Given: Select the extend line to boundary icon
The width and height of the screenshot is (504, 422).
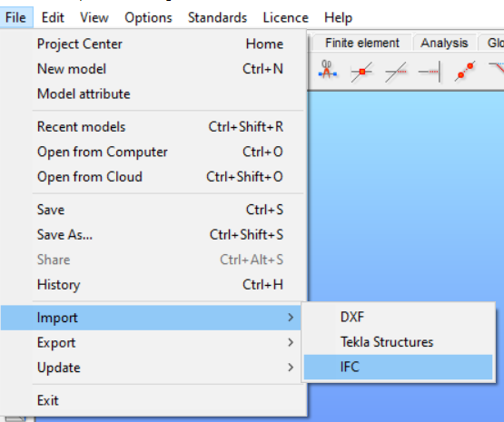Looking at the screenshot, I should tap(430, 72).
